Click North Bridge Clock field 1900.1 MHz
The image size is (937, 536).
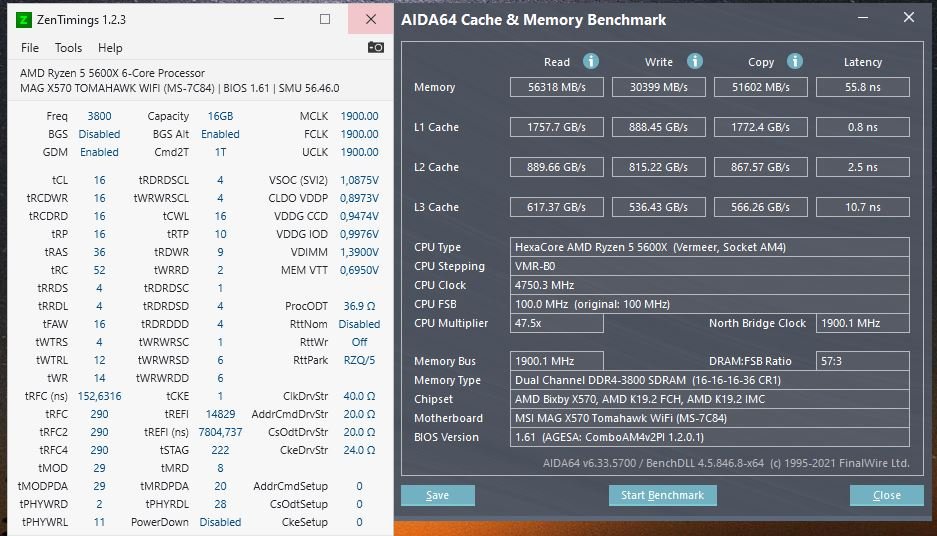click(863, 323)
